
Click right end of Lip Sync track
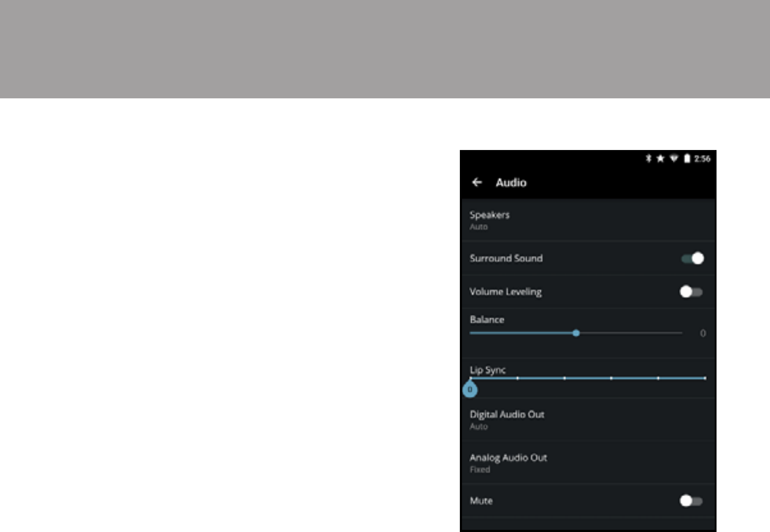(704, 378)
